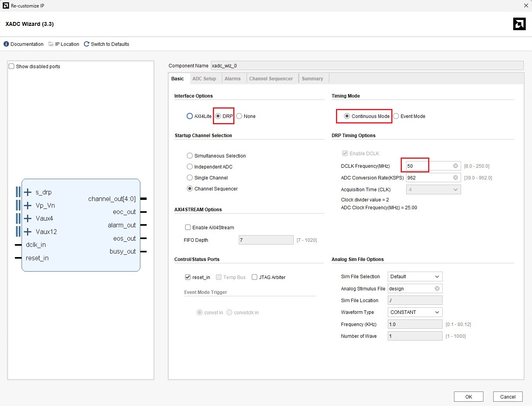The image size is (532, 406).
Task: Check the Enable AXI4Stream option
Action: 188,228
